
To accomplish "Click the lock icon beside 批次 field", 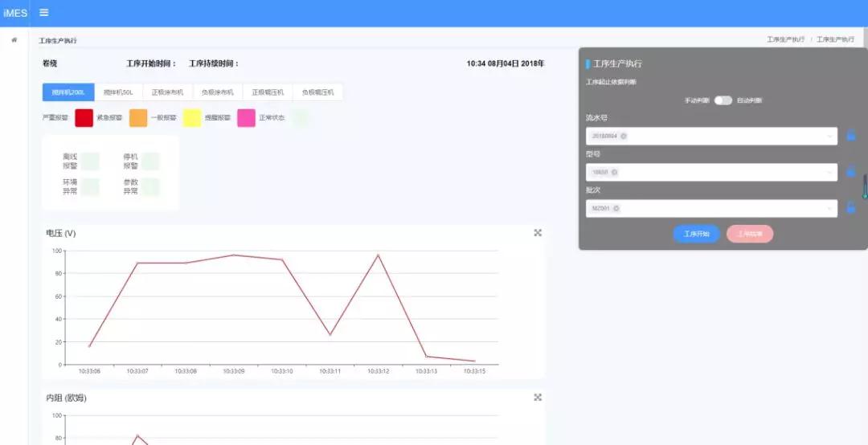I will point(851,208).
